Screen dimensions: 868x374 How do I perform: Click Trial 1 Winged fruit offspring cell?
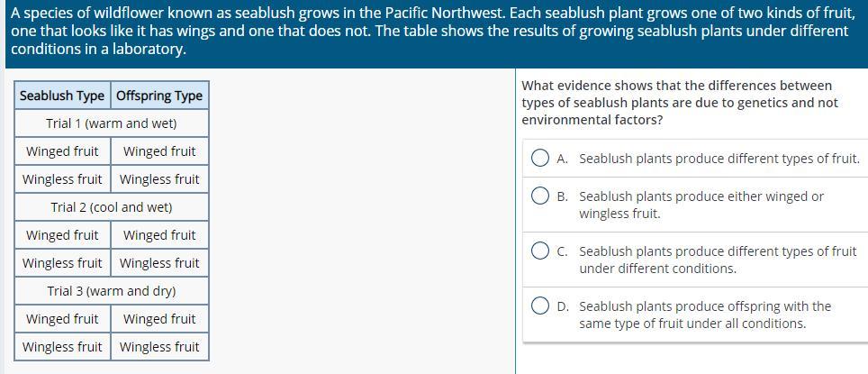159,151
